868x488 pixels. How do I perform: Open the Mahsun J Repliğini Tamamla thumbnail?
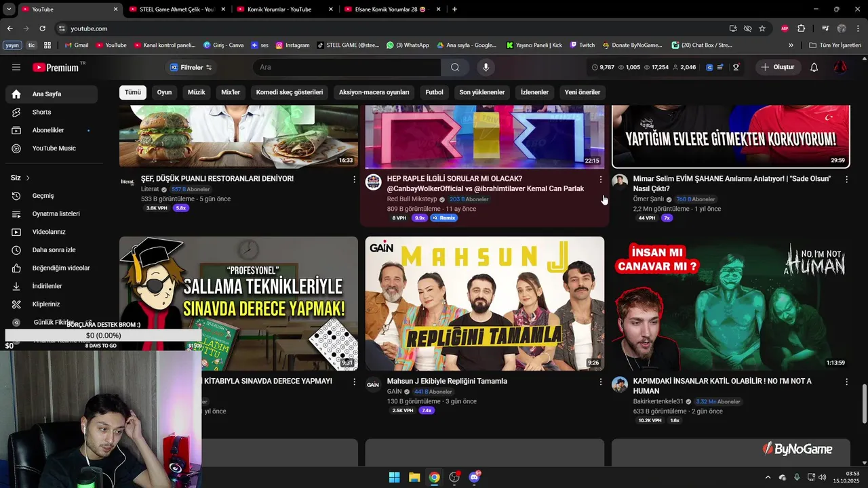click(x=484, y=303)
